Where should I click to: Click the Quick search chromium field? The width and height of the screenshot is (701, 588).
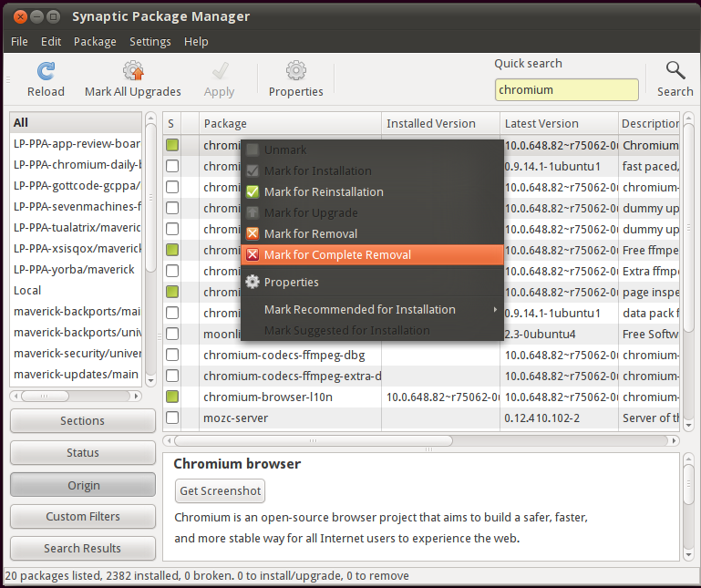(567, 90)
